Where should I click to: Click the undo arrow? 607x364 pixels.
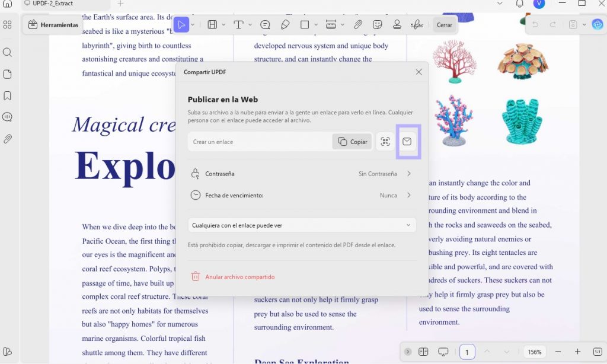[x=535, y=25]
